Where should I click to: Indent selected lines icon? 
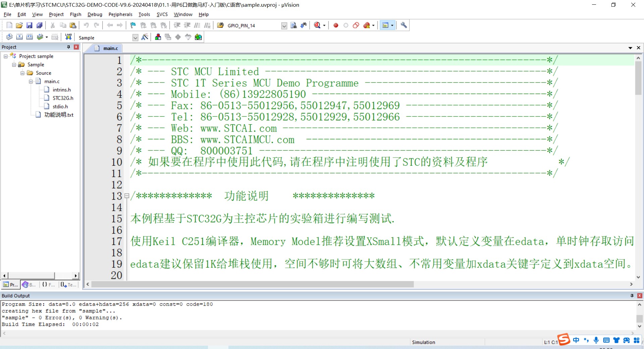[177, 25]
